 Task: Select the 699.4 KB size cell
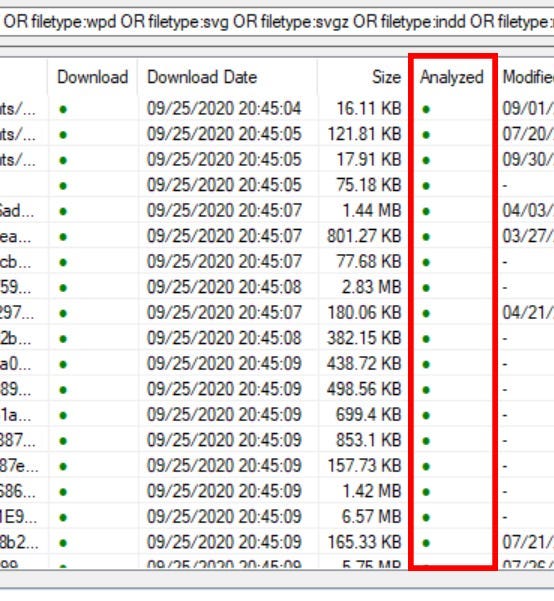tap(368, 415)
